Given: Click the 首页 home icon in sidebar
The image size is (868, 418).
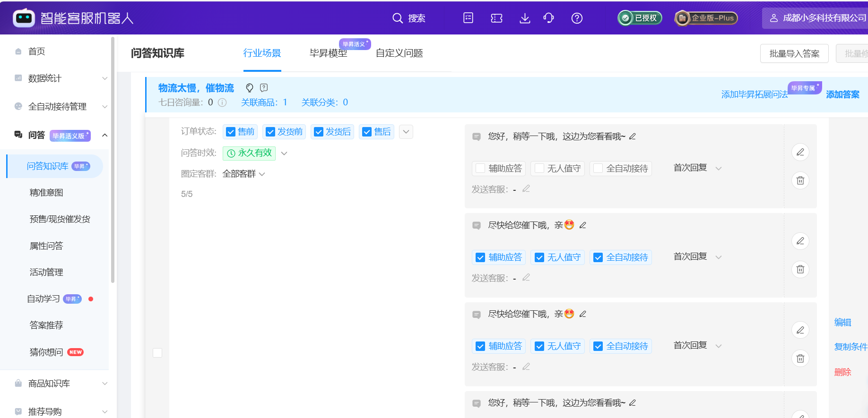Looking at the screenshot, I should 18,51.
